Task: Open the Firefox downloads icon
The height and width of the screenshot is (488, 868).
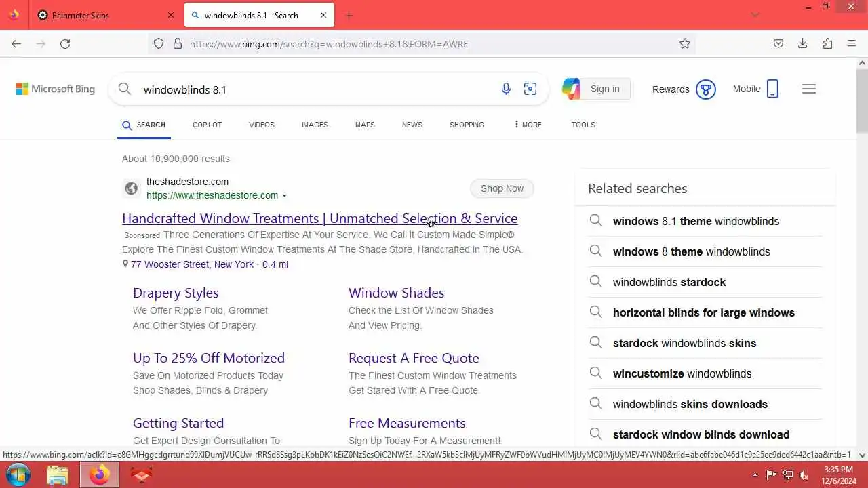Action: (x=803, y=43)
